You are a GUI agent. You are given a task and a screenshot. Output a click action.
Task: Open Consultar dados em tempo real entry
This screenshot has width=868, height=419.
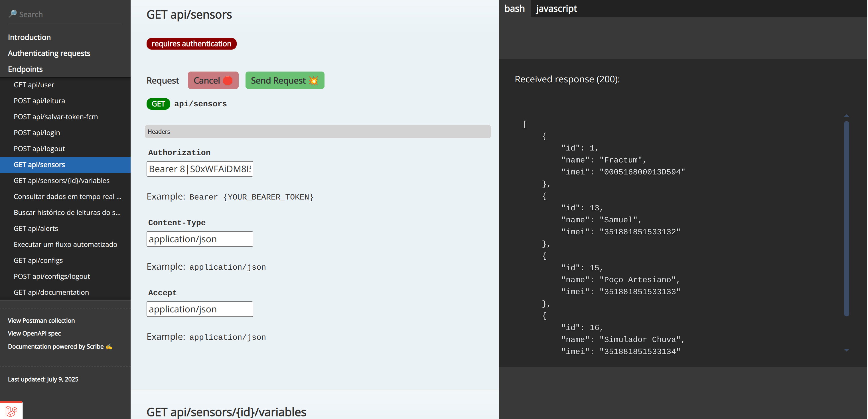pos(65,196)
